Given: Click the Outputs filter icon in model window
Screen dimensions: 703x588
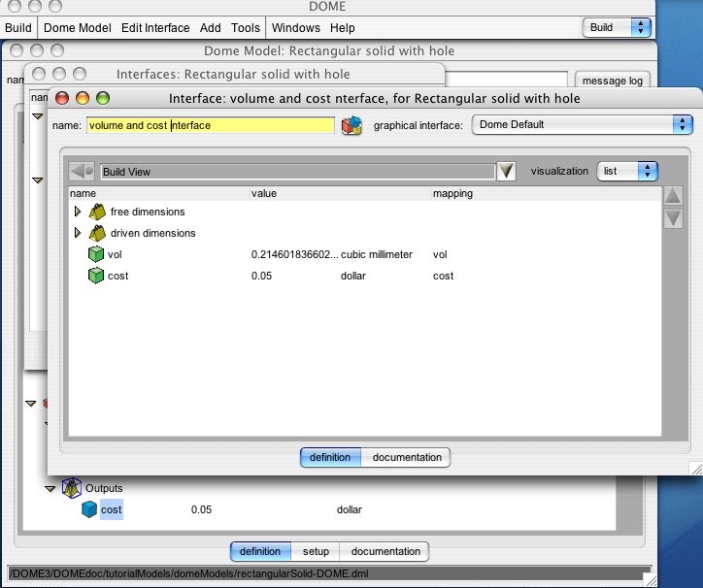Looking at the screenshot, I should pyautogui.click(x=72, y=488).
